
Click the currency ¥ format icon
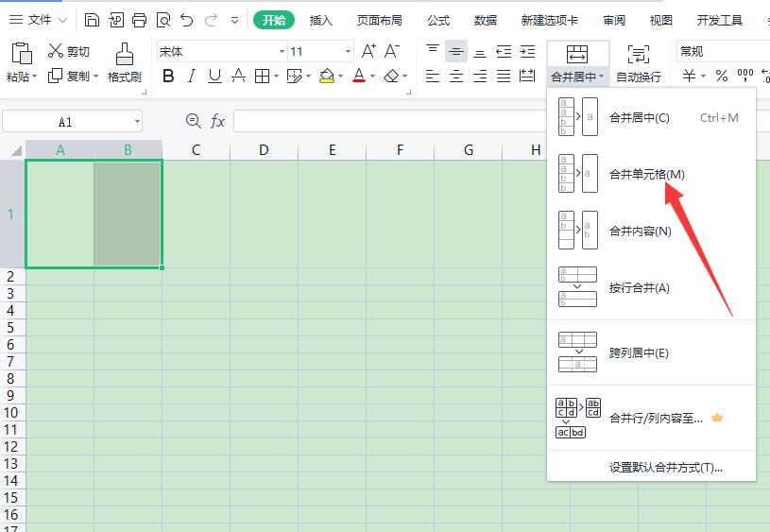pos(689,76)
